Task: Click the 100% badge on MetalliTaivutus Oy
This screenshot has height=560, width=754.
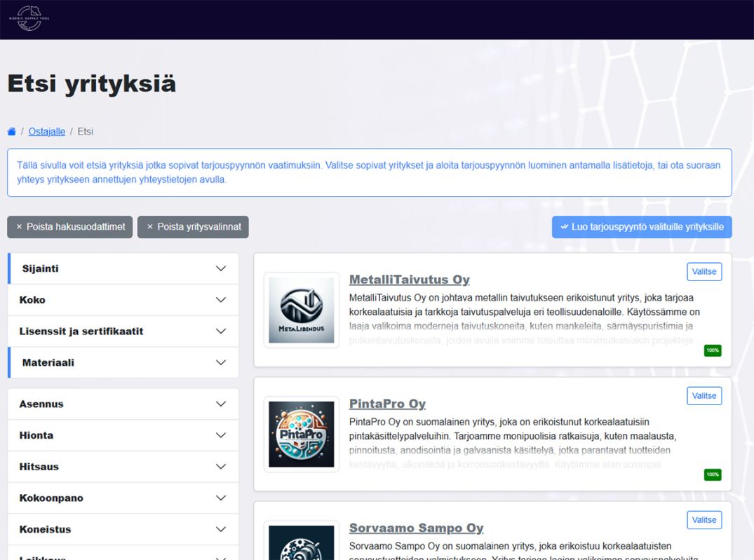Action: [x=713, y=350]
